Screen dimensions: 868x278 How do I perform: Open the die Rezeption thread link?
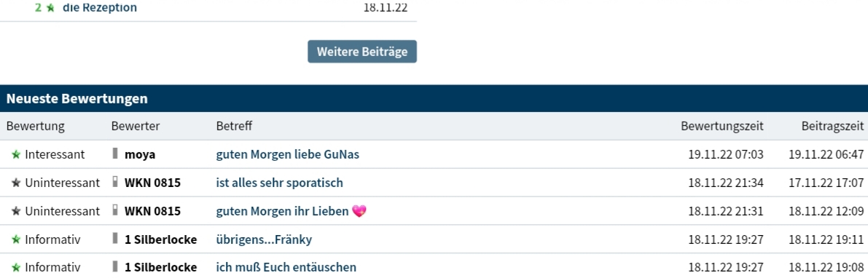click(100, 8)
